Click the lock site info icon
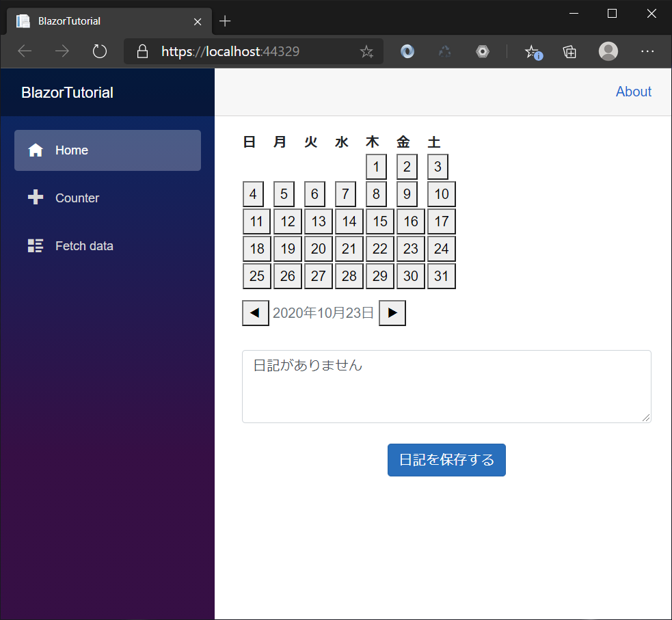672x620 pixels. pos(142,51)
